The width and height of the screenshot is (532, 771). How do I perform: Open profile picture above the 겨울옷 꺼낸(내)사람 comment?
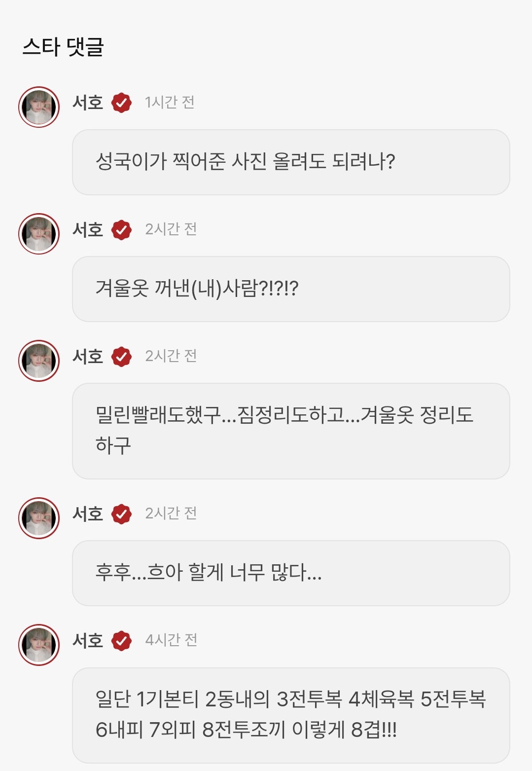[x=39, y=234]
